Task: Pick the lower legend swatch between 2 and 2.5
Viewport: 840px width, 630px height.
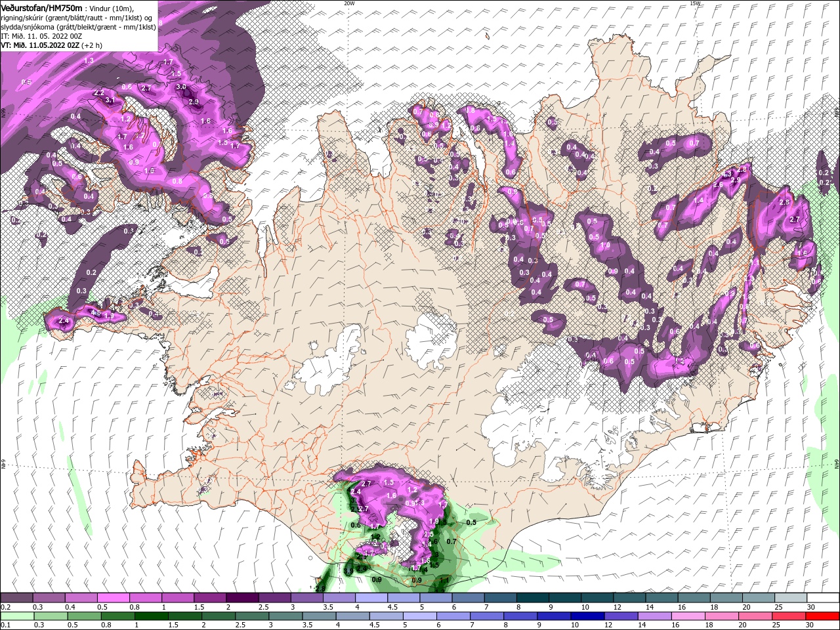Action: [219, 616]
